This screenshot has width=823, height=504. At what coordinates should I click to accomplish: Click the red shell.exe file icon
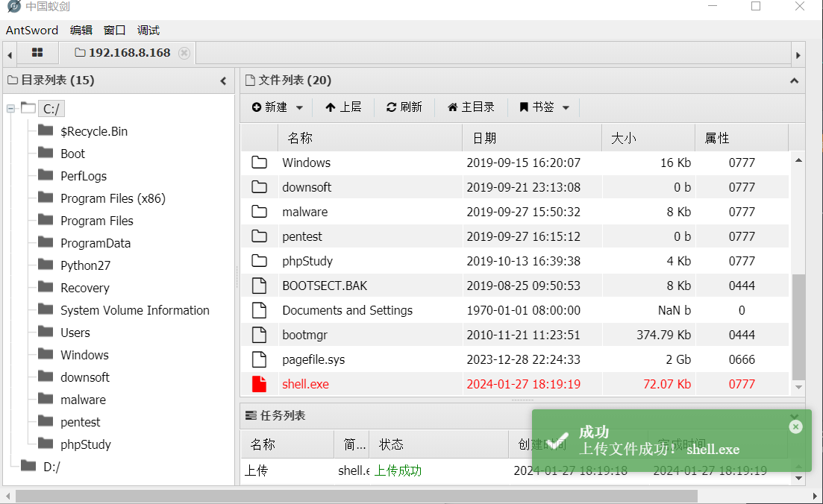(259, 384)
